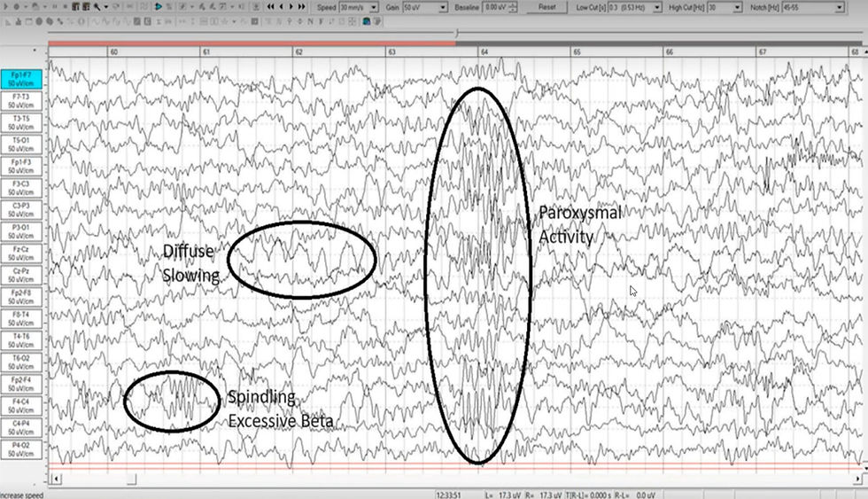Click the 64 second mark on time ruler

(484, 51)
